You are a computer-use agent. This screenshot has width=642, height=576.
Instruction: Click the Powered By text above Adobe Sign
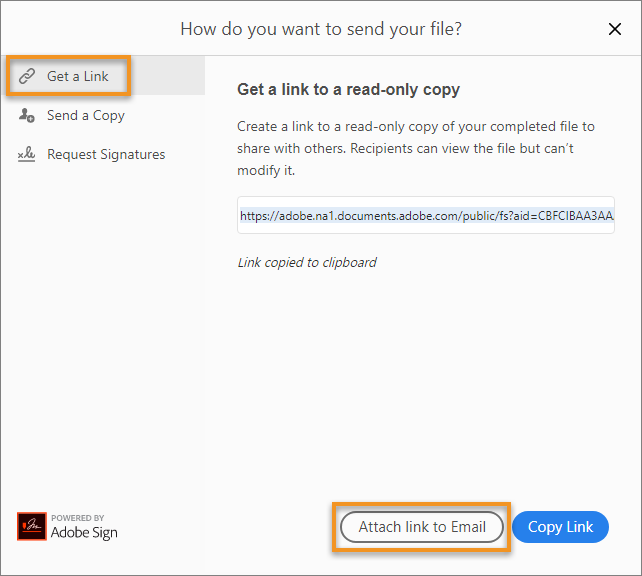(x=78, y=518)
